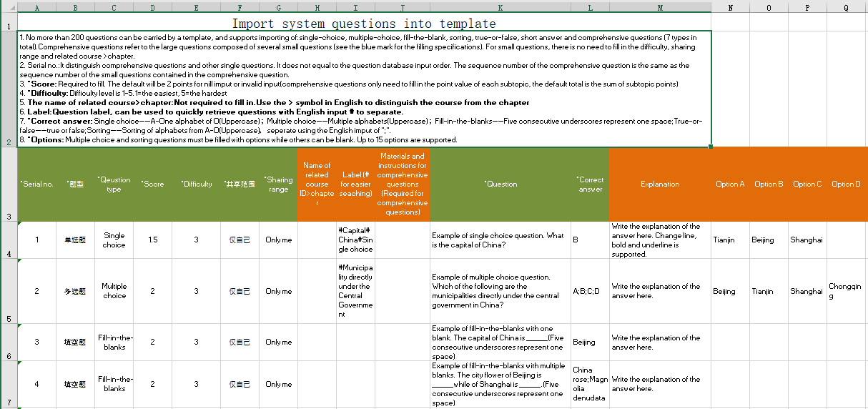
Task: Select the row 6 header
Action: click(x=9, y=343)
